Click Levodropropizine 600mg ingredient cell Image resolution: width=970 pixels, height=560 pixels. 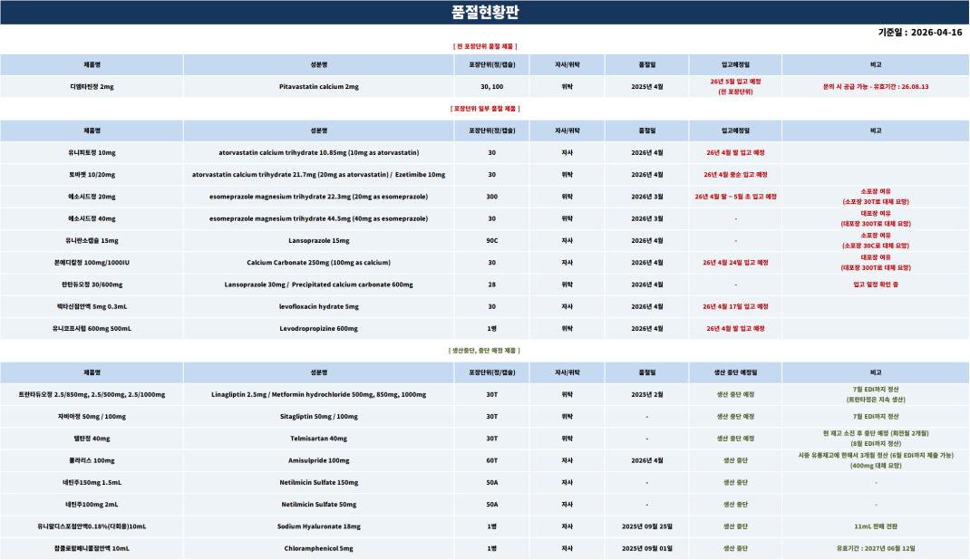point(318,328)
